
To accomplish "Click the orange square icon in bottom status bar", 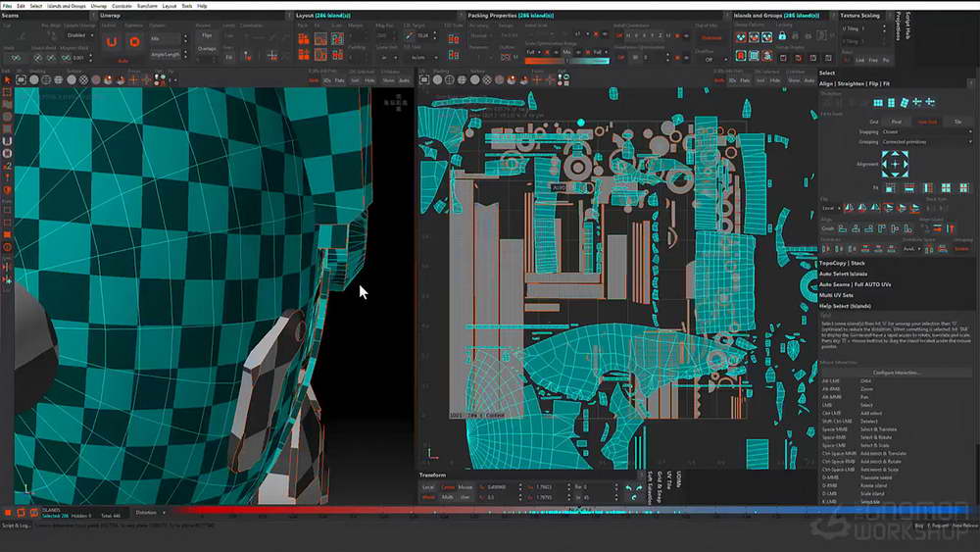I will 8,513.
